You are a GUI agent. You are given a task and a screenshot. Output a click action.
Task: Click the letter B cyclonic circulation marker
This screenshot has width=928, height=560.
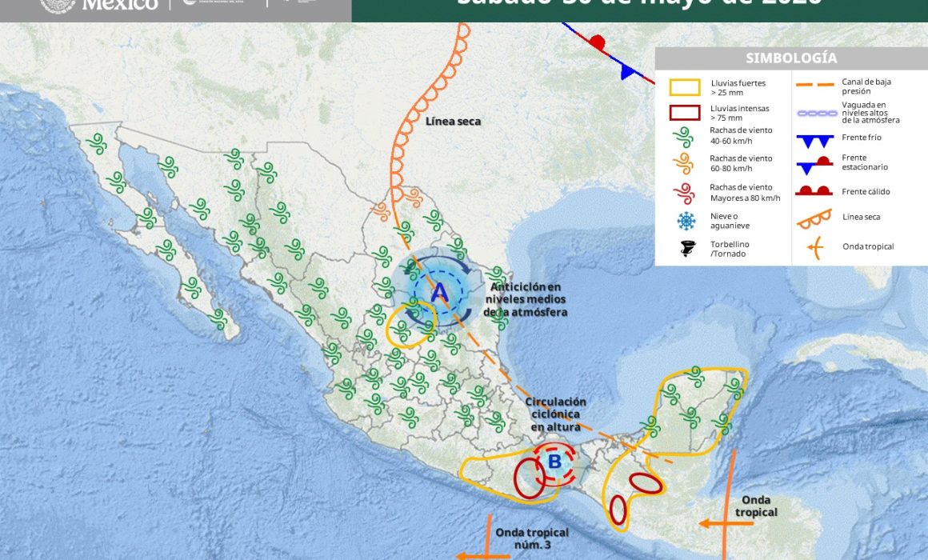(554, 462)
